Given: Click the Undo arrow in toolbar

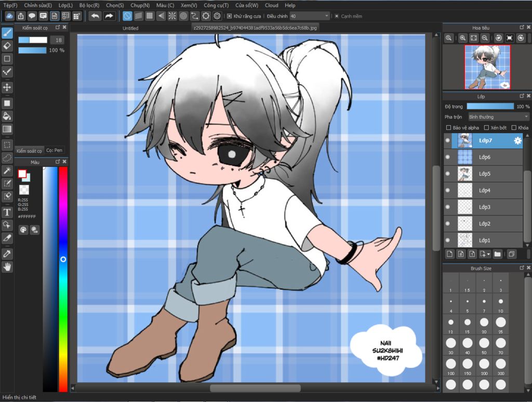Looking at the screenshot, I should coord(96,16).
